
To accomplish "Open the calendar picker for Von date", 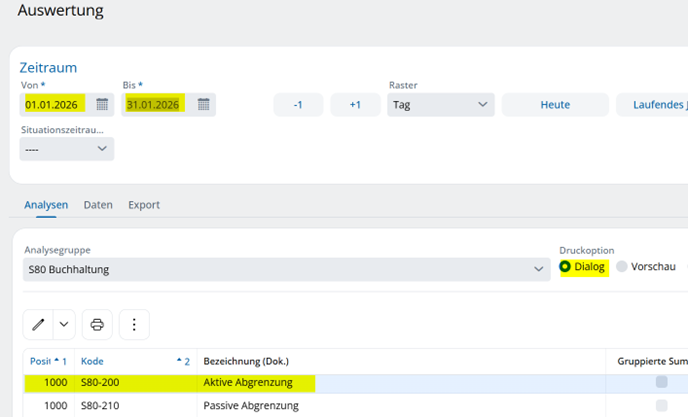I will tap(102, 104).
